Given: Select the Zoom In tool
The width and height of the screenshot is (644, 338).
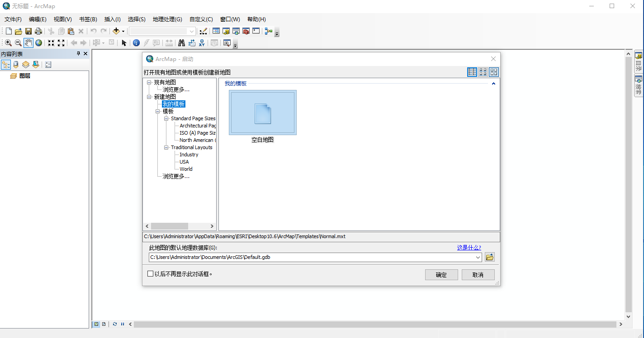Looking at the screenshot, I should tap(8, 42).
